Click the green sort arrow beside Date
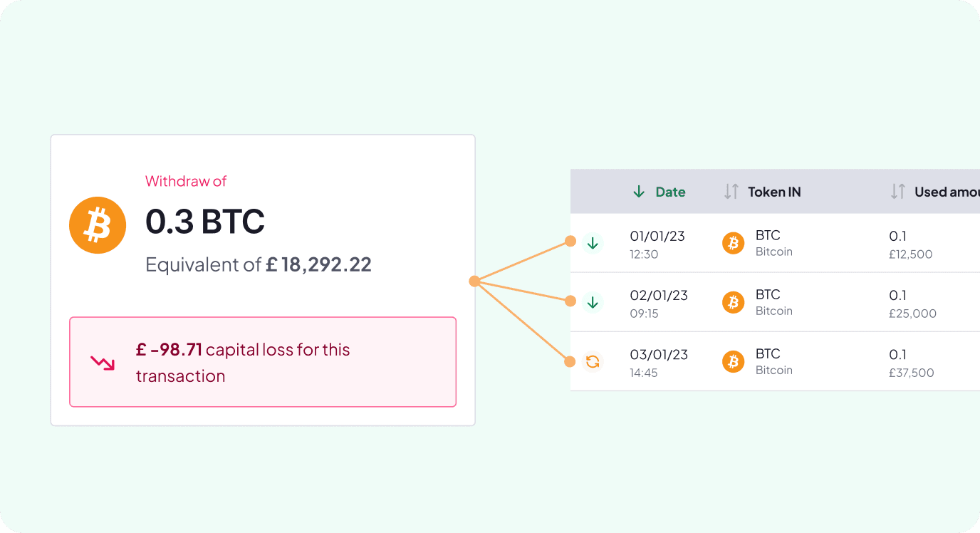Viewport: 980px width, 533px height. coord(639,192)
